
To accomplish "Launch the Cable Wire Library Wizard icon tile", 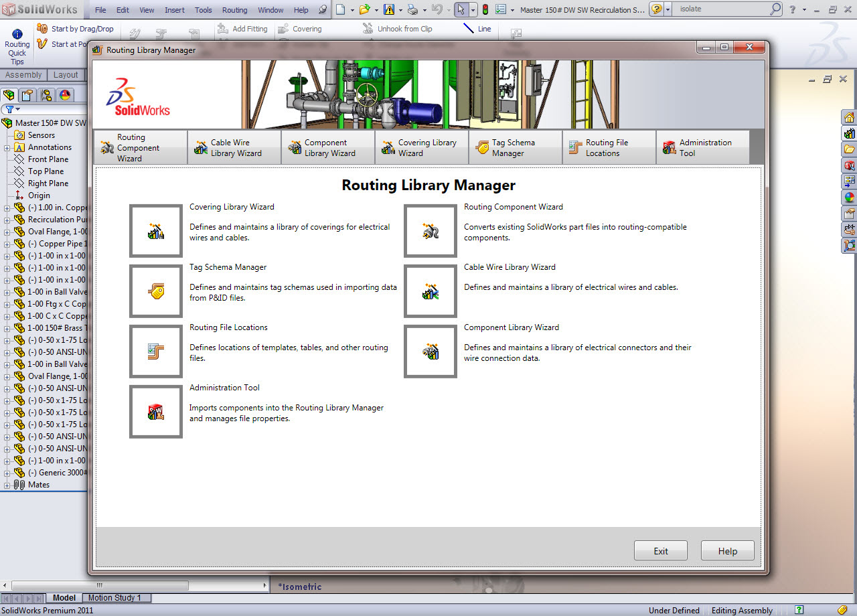I will point(431,291).
